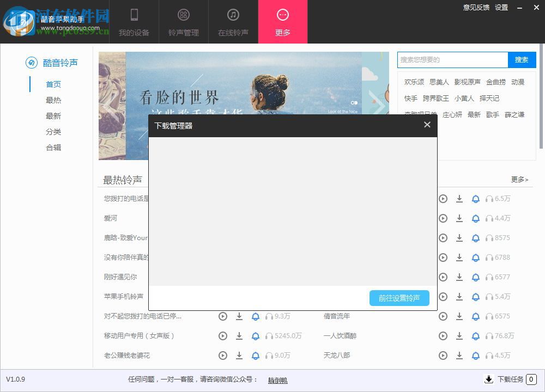The height and width of the screenshot is (392, 545).
Task: Play the 一人饮酒醉 ringtone
Action: (x=443, y=336)
